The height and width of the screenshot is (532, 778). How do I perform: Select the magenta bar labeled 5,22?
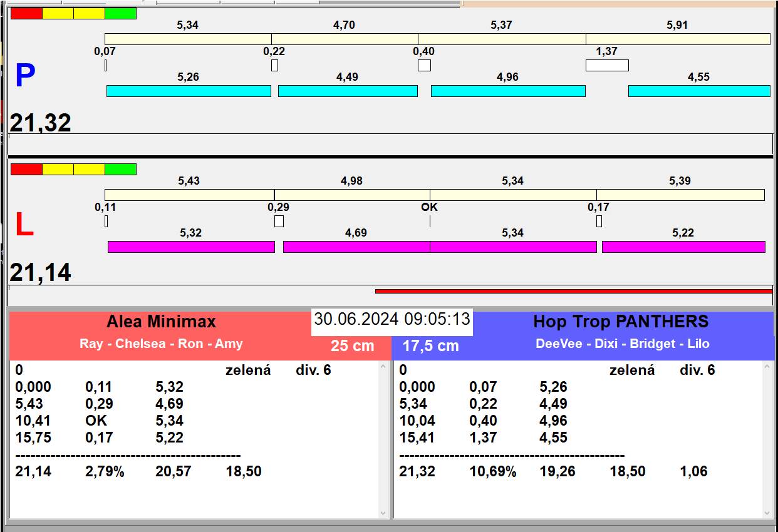[x=683, y=247]
